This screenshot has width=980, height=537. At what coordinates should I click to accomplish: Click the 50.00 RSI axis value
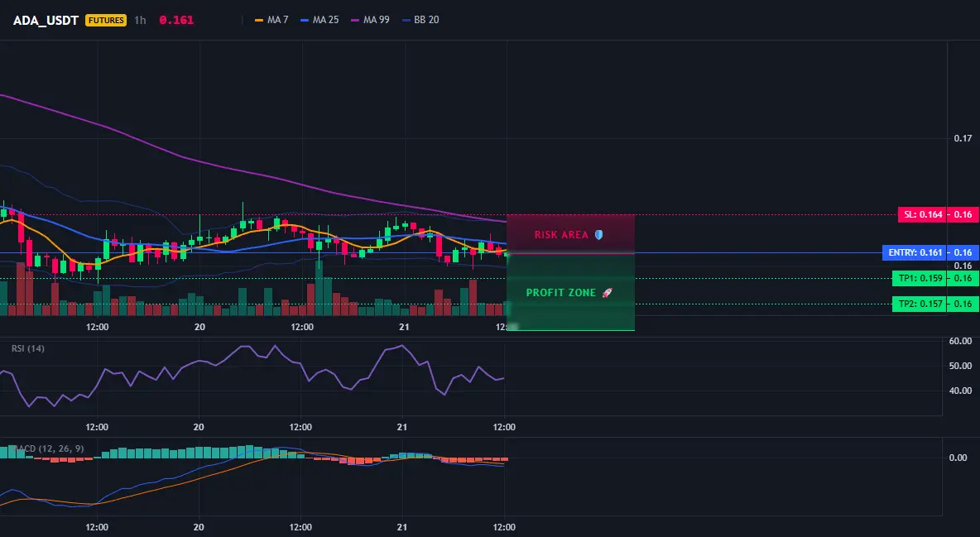point(961,366)
